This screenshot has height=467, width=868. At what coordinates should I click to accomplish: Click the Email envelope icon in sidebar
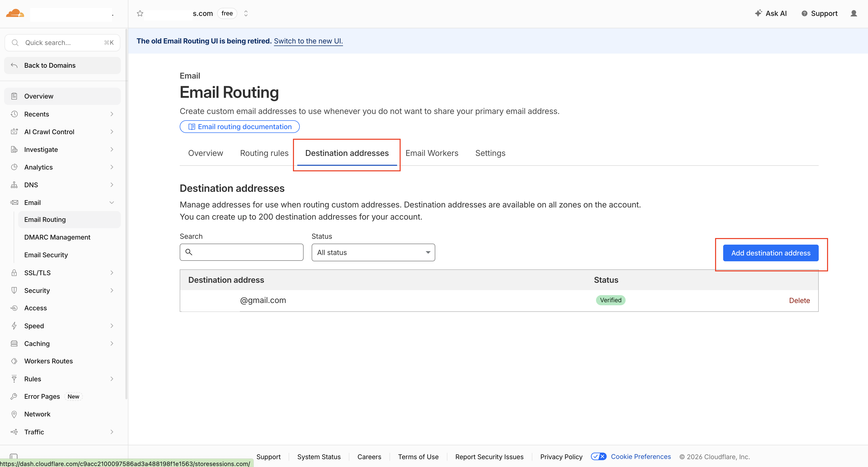[x=14, y=202]
